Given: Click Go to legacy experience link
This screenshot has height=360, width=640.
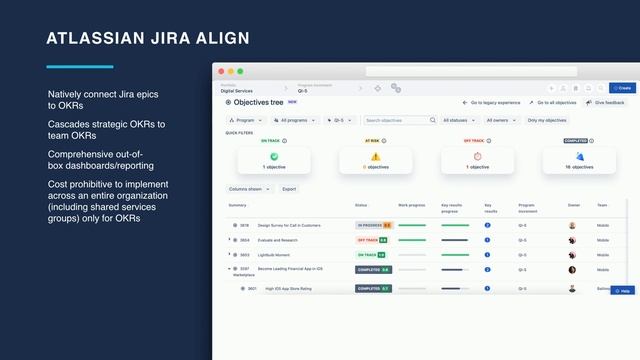Looking at the screenshot, I should tap(491, 103).
